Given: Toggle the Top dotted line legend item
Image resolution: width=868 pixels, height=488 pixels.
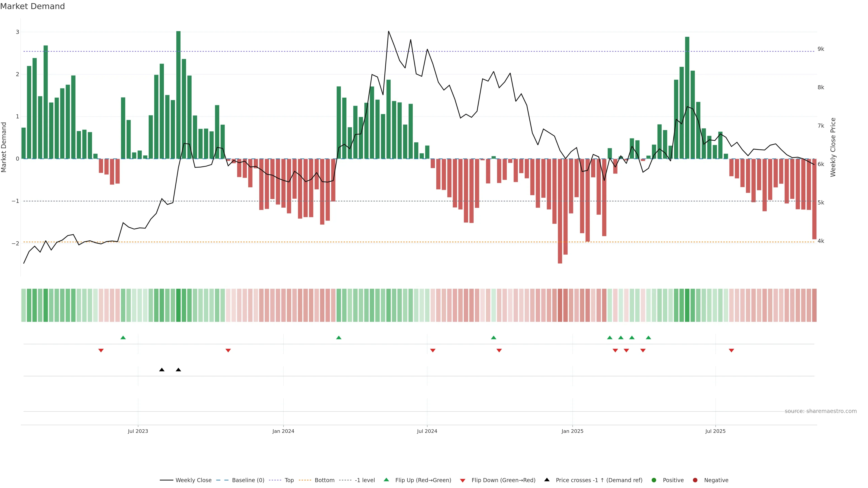Looking at the screenshot, I should pos(289,480).
